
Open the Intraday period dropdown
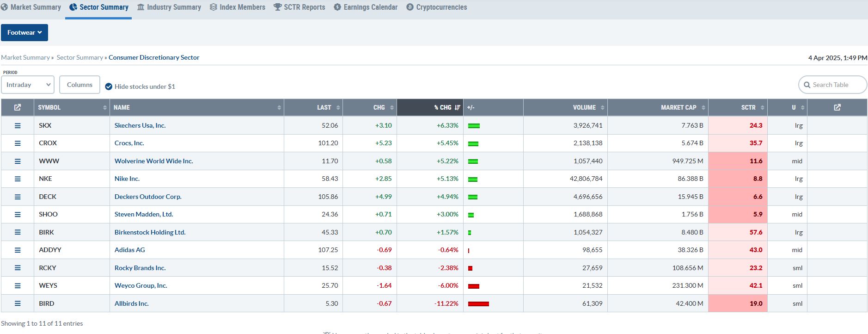[28, 85]
